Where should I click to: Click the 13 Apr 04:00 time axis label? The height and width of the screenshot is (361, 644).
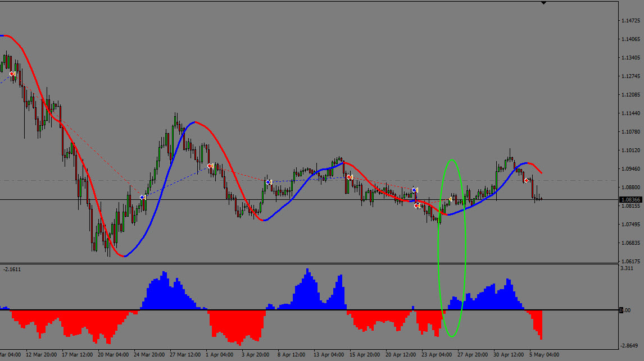[328, 355]
